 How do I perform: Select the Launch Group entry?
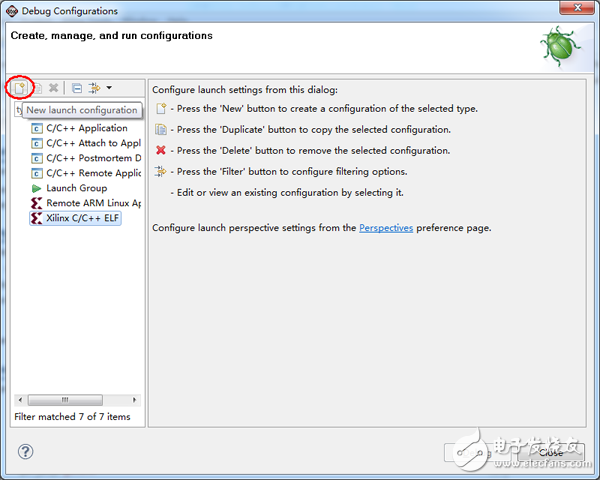76,188
